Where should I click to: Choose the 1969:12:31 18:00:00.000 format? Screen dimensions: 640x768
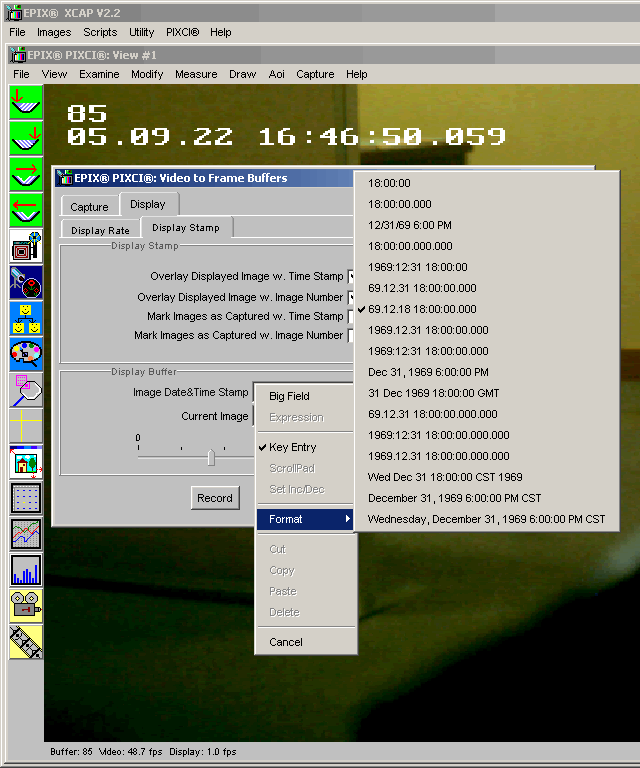487,351
